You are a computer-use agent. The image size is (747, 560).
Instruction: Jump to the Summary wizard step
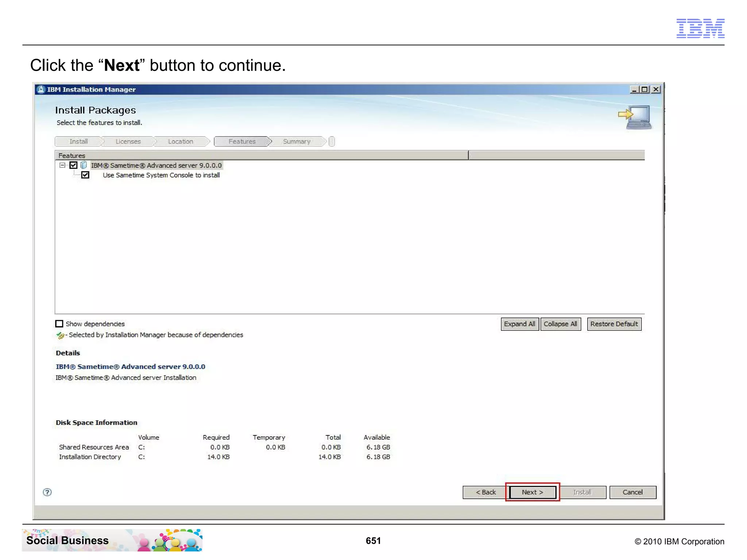tap(297, 141)
